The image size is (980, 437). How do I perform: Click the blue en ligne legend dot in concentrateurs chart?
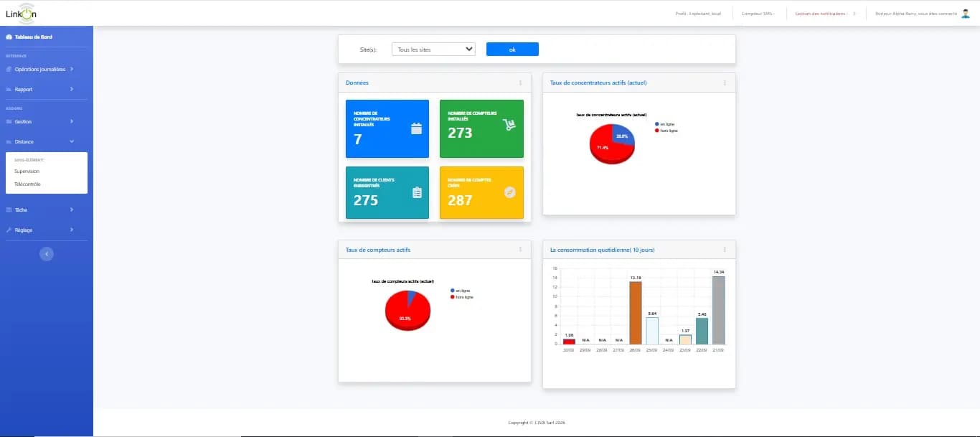tap(656, 124)
